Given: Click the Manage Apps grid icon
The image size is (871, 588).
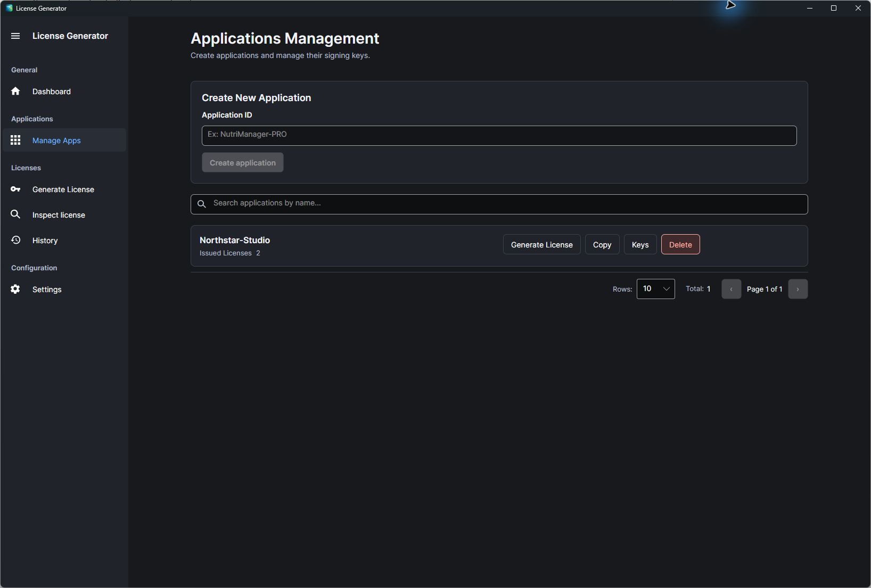Looking at the screenshot, I should tap(15, 140).
